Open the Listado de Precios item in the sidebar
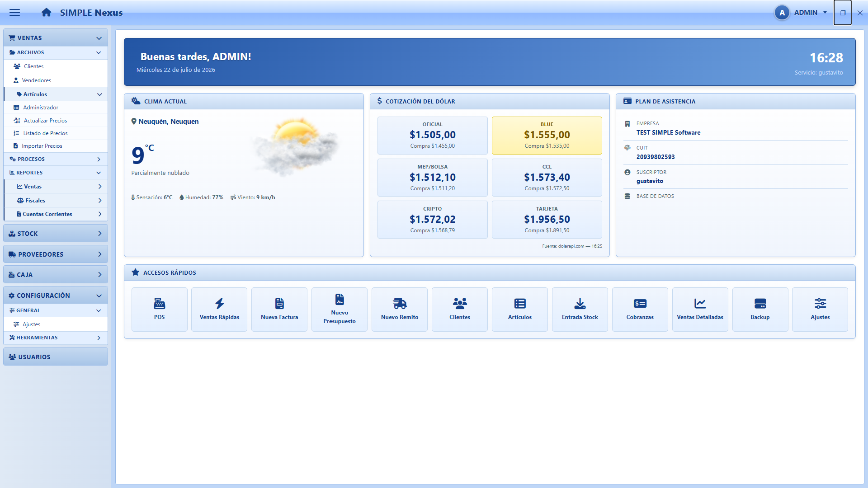This screenshot has height=488, width=868. (56, 133)
